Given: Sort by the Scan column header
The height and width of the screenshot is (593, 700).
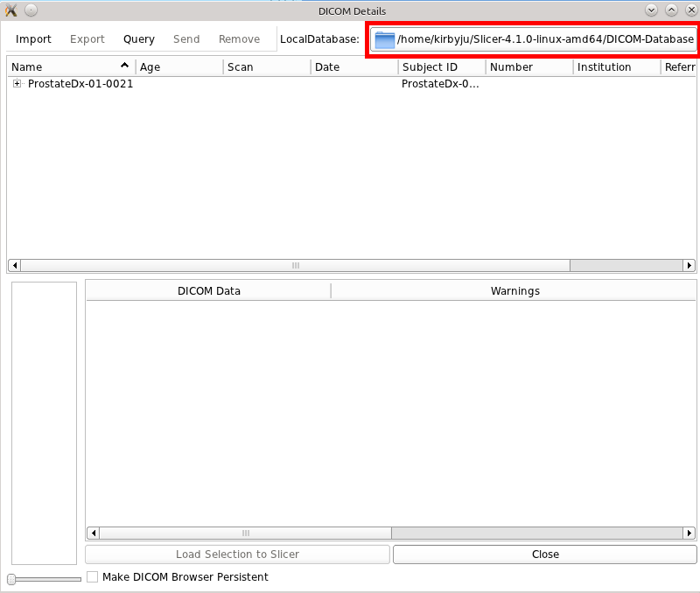Looking at the screenshot, I should pyautogui.click(x=267, y=67).
